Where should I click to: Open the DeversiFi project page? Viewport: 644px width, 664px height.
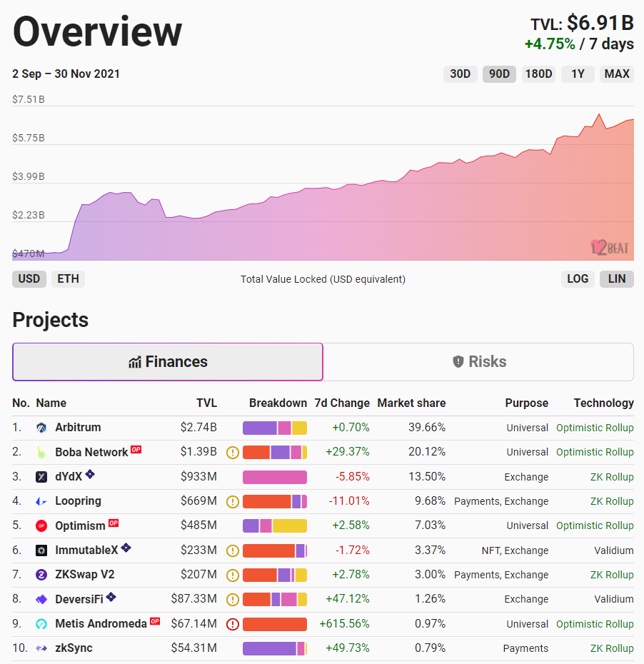pos(79,599)
